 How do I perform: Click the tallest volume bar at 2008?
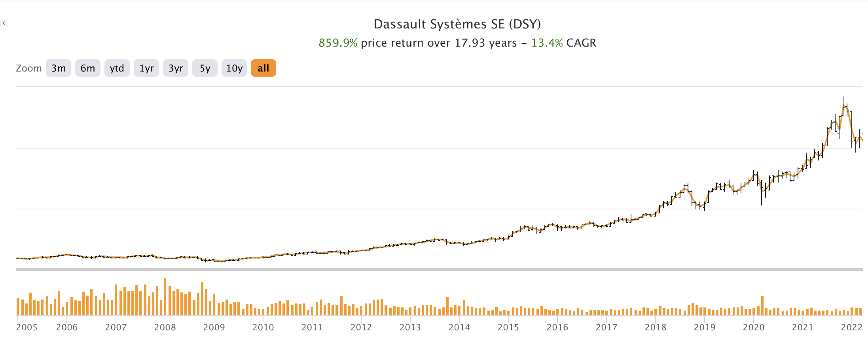click(x=165, y=297)
